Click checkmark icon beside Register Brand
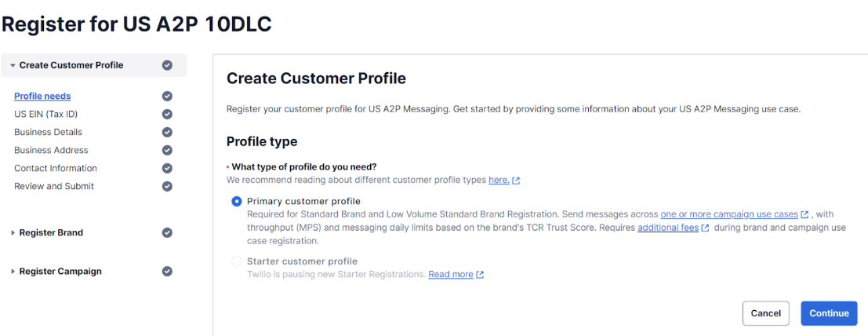 pos(167,233)
